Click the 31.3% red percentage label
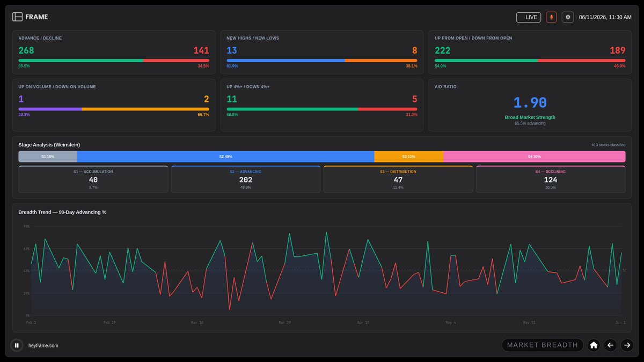 coord(412,114)
